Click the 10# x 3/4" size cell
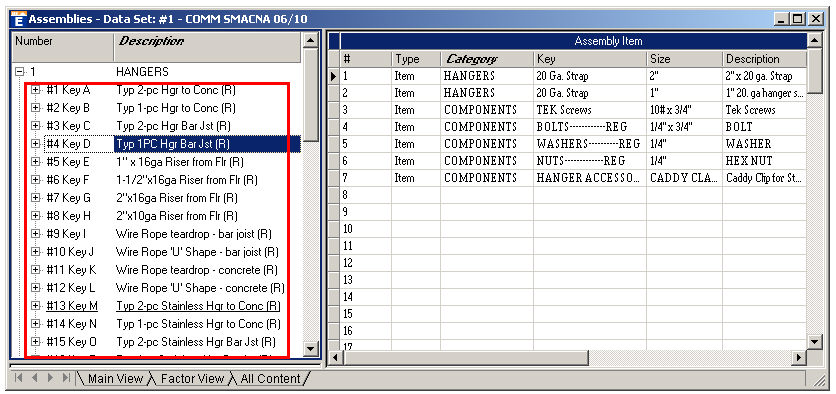Viewport: 836px width, 394px height. pos(685,110)
